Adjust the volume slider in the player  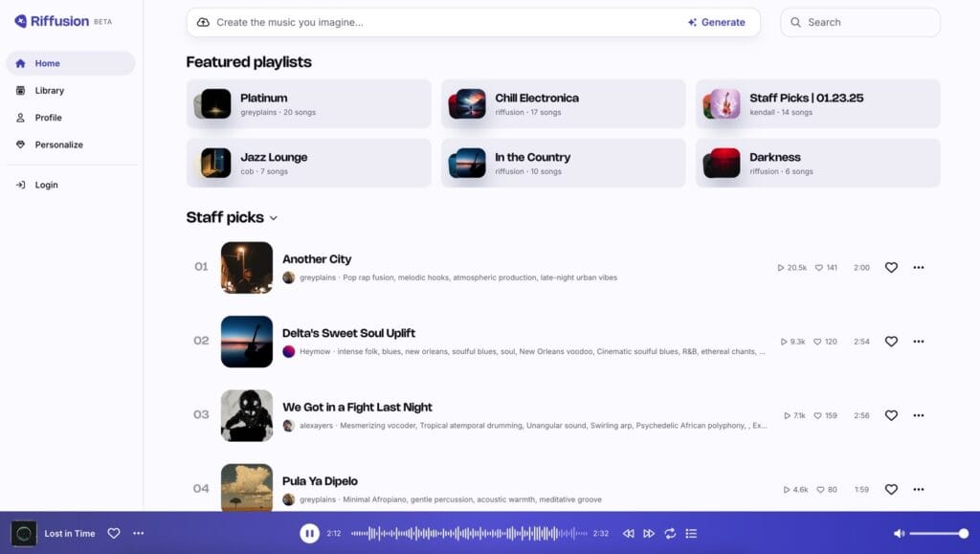click(x=938, y=533)
